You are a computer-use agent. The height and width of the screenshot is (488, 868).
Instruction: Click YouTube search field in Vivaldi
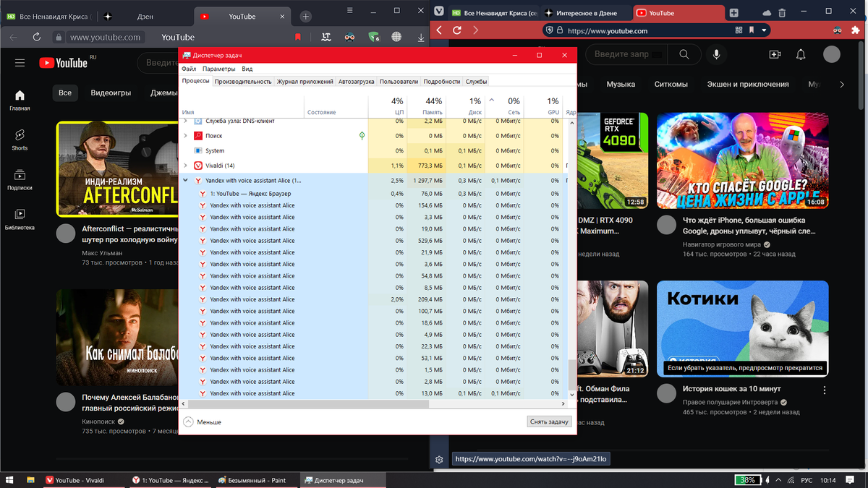[626, 54]
